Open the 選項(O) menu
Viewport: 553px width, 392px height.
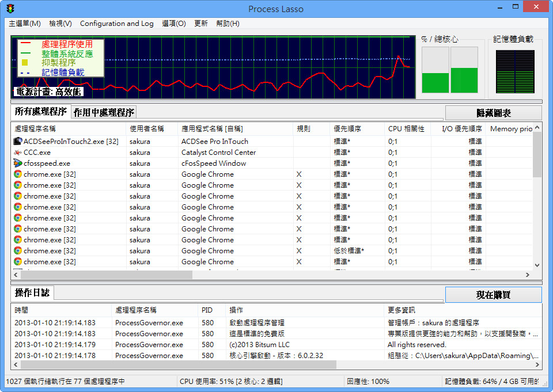coord(174,23)
